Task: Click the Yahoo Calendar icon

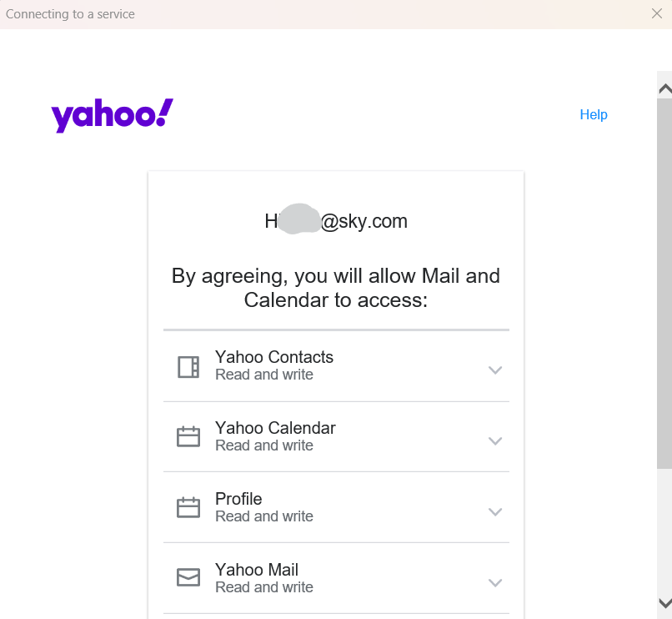Action: pyautogui.click(x=188, y=437)
